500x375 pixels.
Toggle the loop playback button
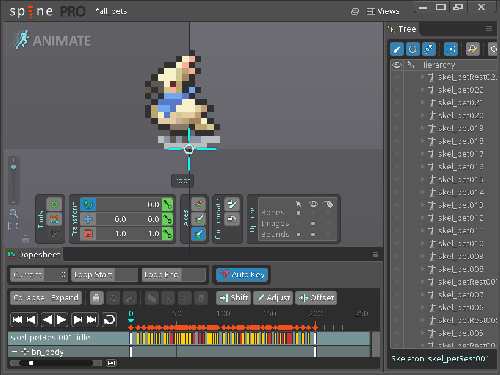coord(109,320)
